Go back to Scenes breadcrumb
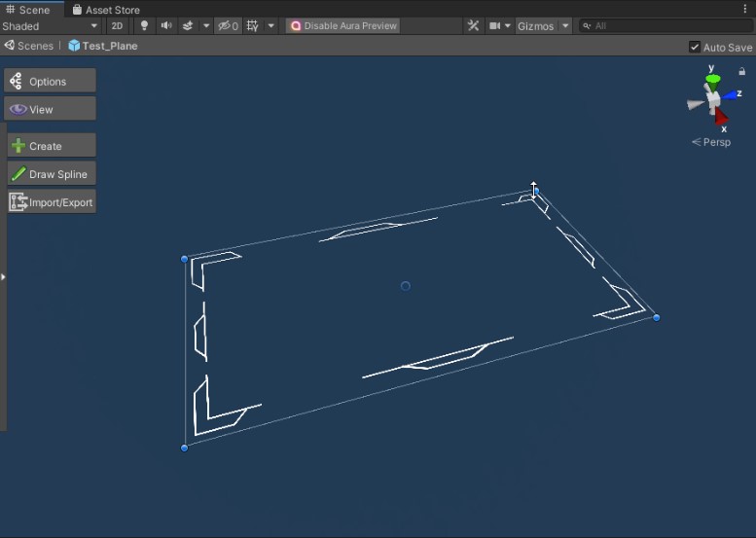756x538 pixels. point(29,46)
